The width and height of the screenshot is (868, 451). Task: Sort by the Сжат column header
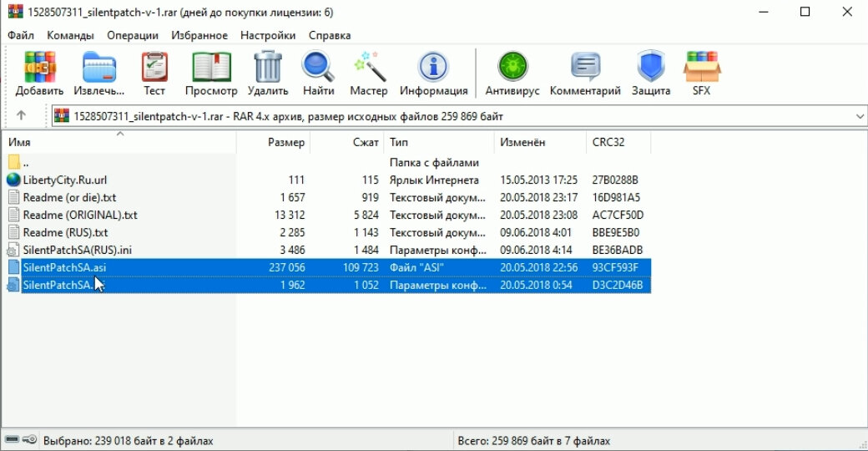click(346, 142)
